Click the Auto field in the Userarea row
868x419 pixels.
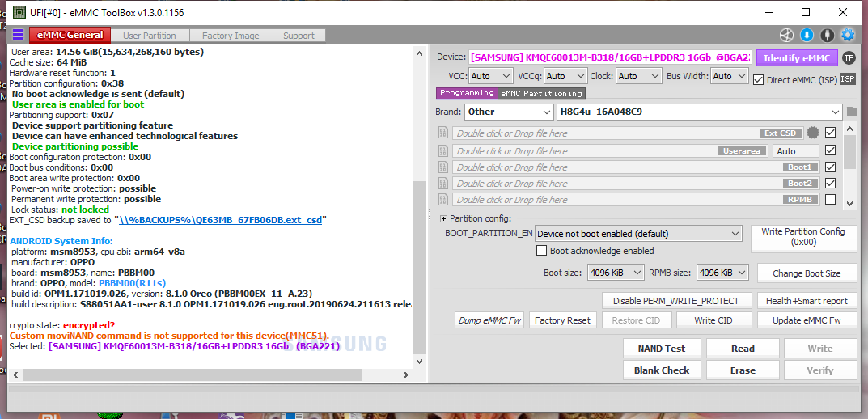795,151
